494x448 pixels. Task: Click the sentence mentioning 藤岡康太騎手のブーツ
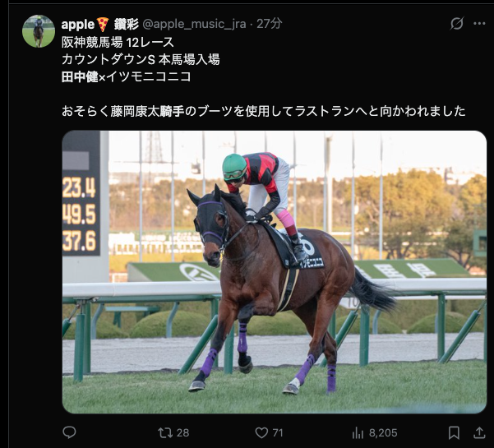pos(263,111)
